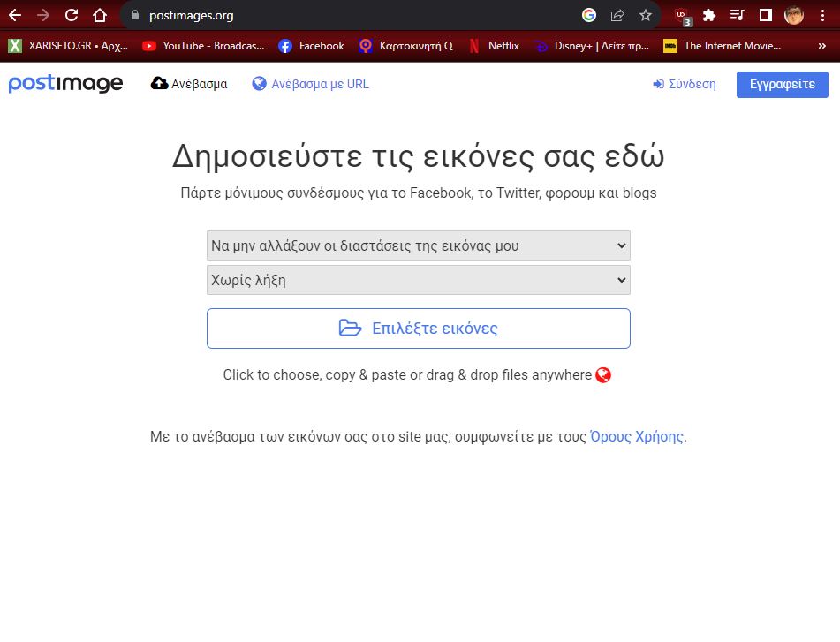This screenshot has height=642, width=840.
Task: Toggle the browser side panel icon
Action: (766, 16)
